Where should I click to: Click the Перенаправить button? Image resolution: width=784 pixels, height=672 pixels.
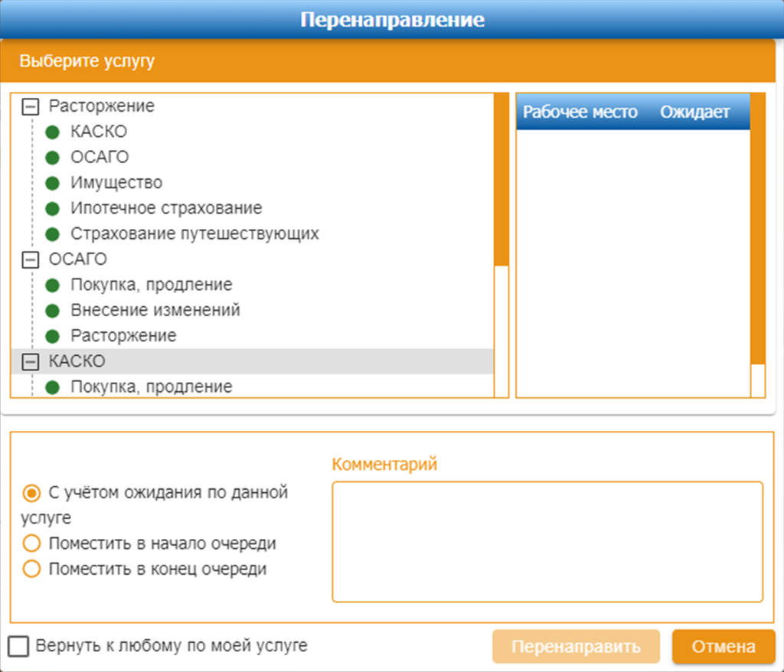click(x=576, y=647)
